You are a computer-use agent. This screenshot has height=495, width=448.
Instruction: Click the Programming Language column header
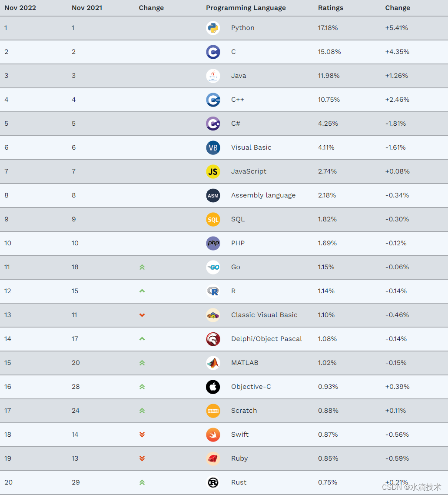(246, 8)
